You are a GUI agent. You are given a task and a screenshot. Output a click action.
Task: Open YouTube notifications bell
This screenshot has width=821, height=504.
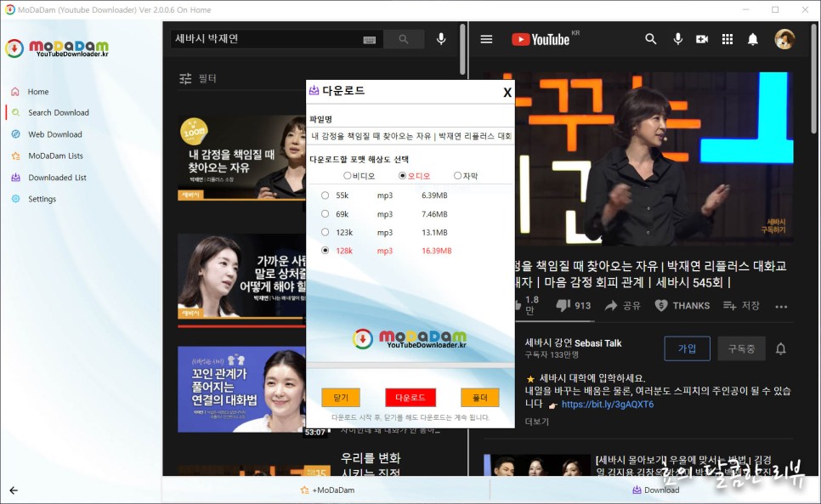[752, 39]
